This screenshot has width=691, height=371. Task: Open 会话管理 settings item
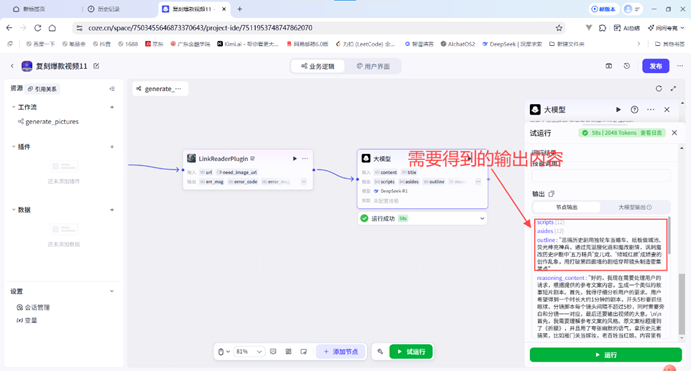pyautogui.click(x=33, y=308)
